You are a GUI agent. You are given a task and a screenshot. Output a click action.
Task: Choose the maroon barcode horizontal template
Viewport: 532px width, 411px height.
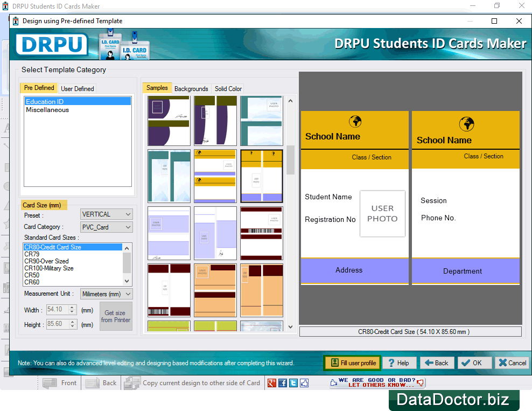click(261, 233)
